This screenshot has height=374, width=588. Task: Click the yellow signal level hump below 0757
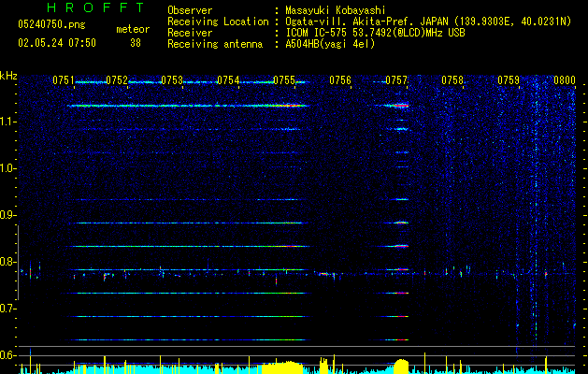tap(401, 367)
